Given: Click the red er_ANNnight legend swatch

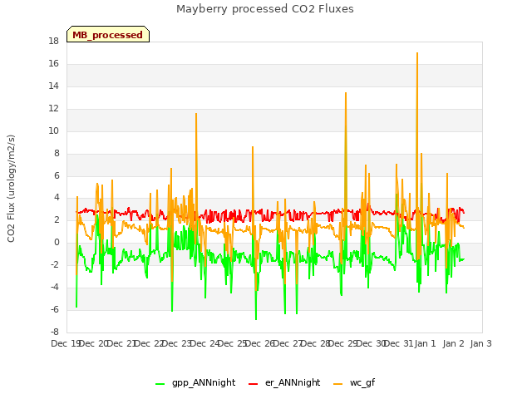Looking at the screenshot, I should click(x=253, y=384).
